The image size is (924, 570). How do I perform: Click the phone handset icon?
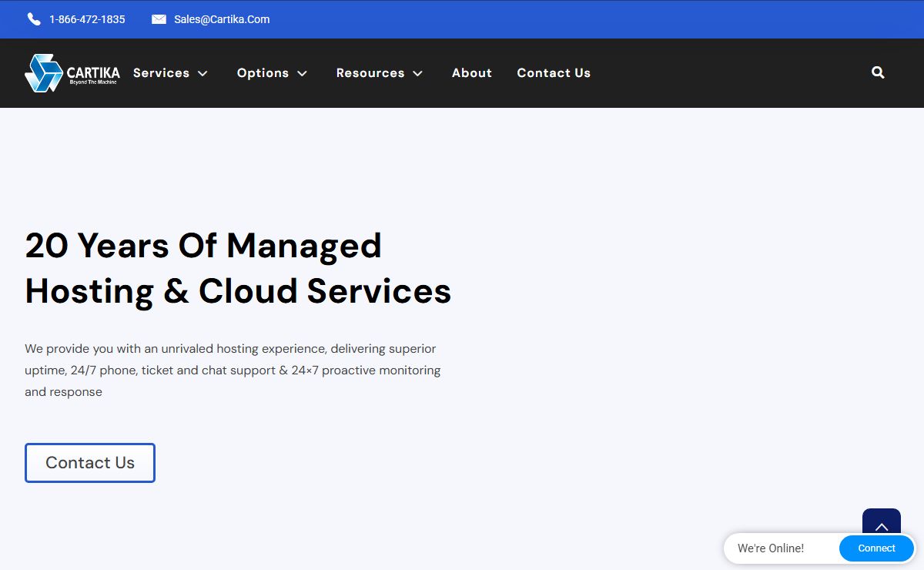click(x=34, y=19)
